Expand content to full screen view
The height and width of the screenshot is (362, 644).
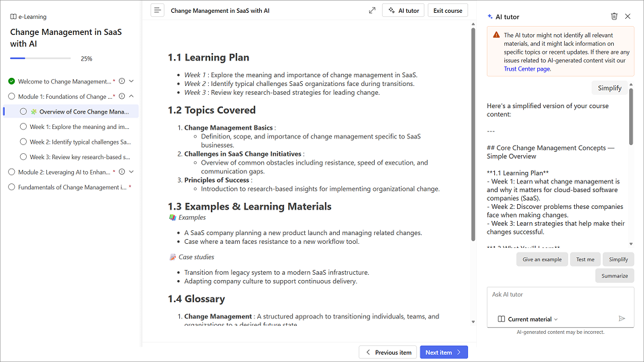[x=372, y=10]
